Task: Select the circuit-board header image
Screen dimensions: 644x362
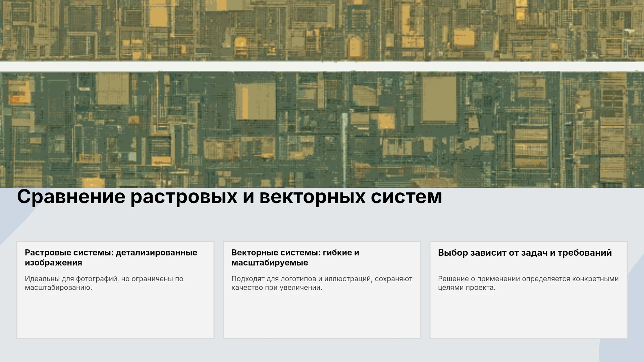Action: (322, 94)
